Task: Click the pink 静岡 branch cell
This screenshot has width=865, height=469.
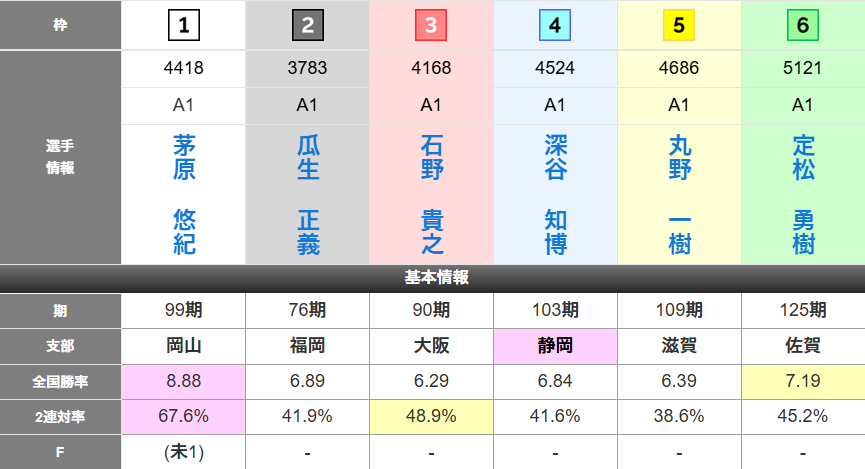Action: 556,346
